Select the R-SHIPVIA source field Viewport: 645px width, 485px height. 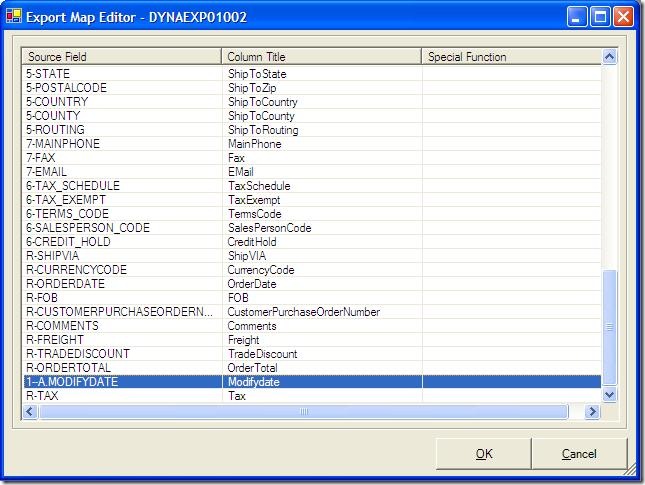click(x=122, y=255)
